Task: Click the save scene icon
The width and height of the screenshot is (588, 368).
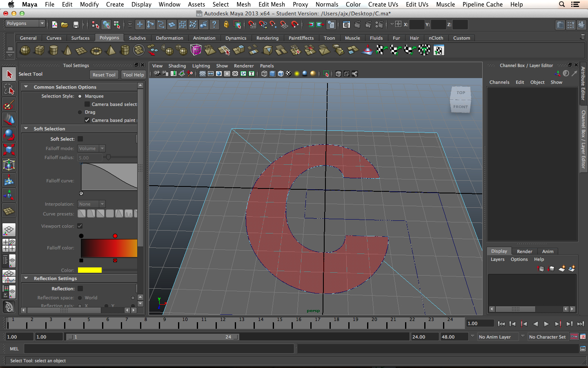Action: coord(76,25)
